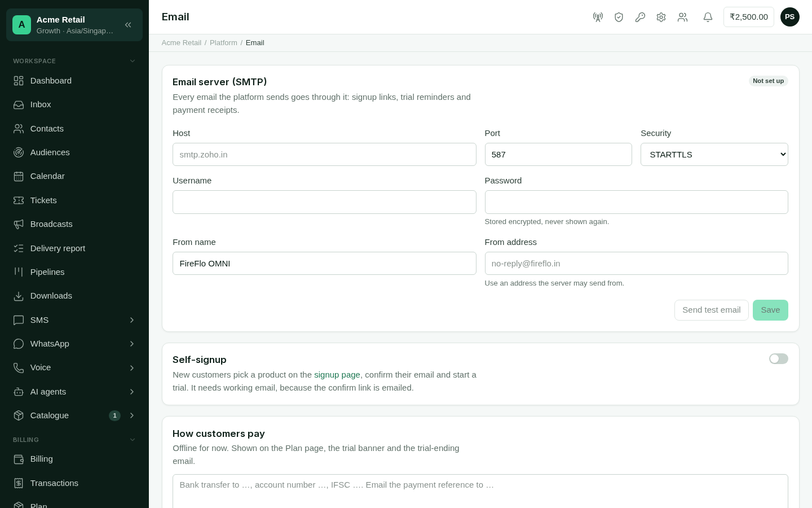Navigate to Audiences
Screen dimensions: 812x508
74,152
